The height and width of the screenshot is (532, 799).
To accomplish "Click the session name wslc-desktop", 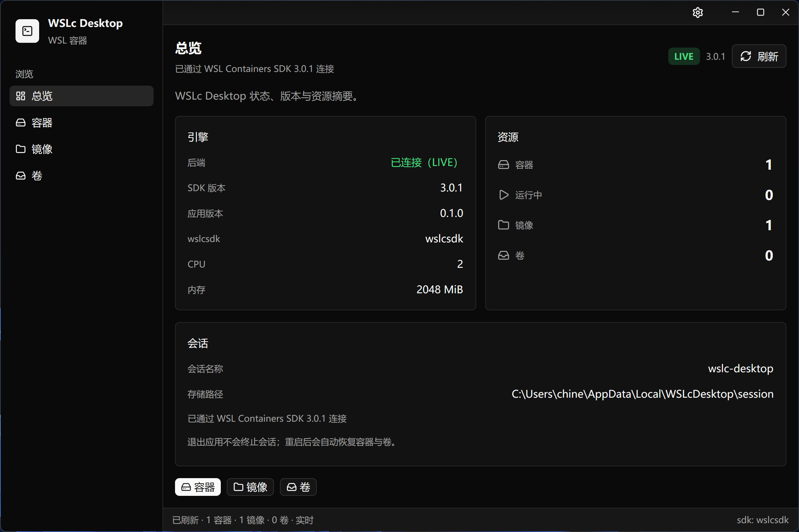I will coord(741,369).
